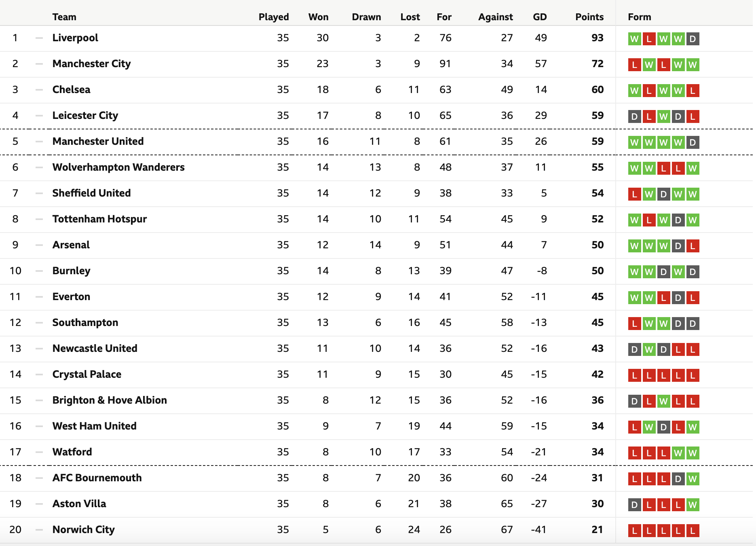Open the Manchester City team link

point(92,64)
